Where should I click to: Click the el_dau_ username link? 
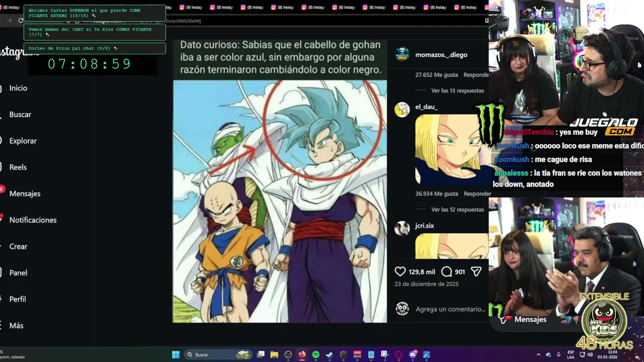tap(426, 107)
